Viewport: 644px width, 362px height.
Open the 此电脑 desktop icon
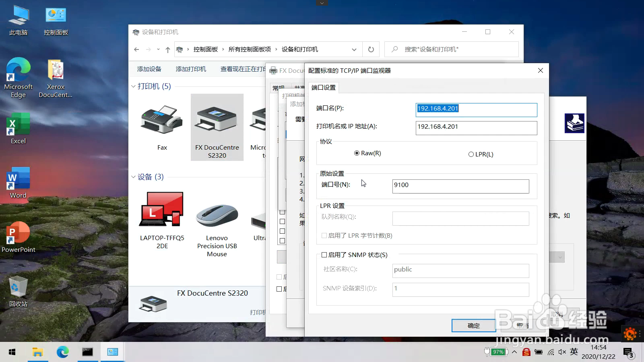pos(19,21)
